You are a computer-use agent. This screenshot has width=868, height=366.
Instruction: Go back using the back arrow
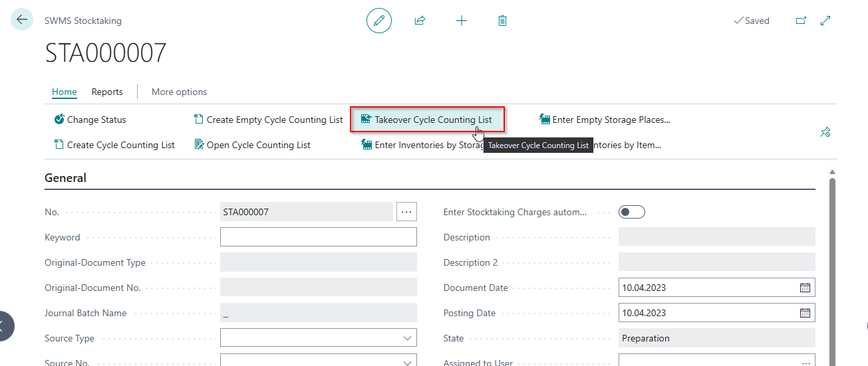[22, 20]
